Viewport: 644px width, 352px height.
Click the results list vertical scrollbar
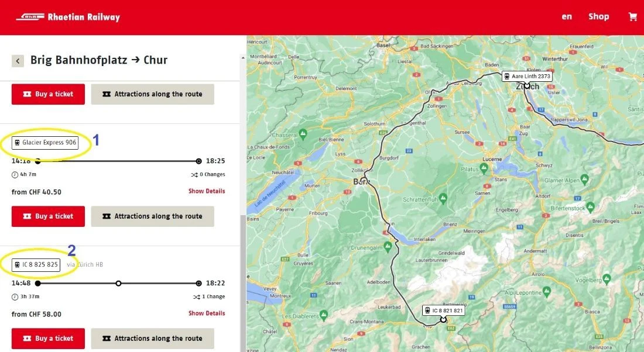click(243, 283)
